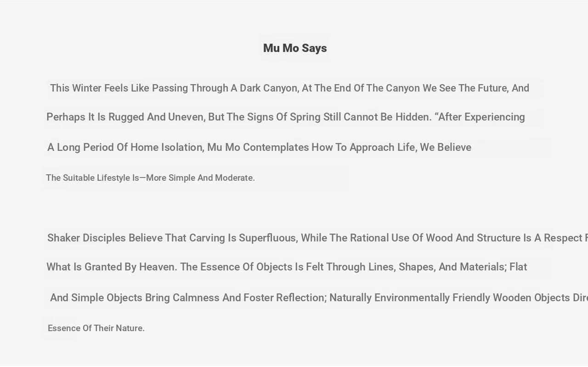The height and width of the screenshot is (367, 588).
Task: Click the line starting 'What Is Granted By Heaven'
Action: [287, 267]
